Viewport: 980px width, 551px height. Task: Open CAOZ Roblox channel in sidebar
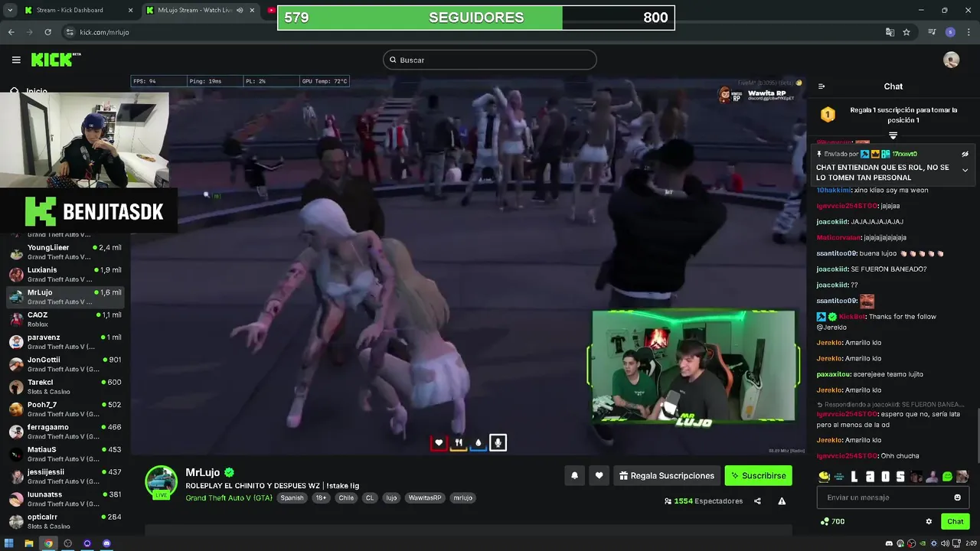[x=65, y=319]
